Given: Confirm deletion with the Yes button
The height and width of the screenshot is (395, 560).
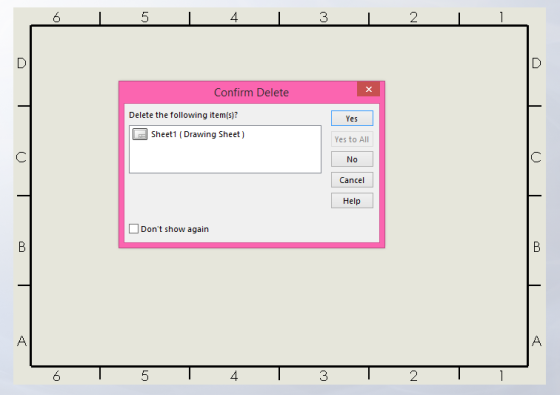Looking at the screenshot, I should pos(352,118).
